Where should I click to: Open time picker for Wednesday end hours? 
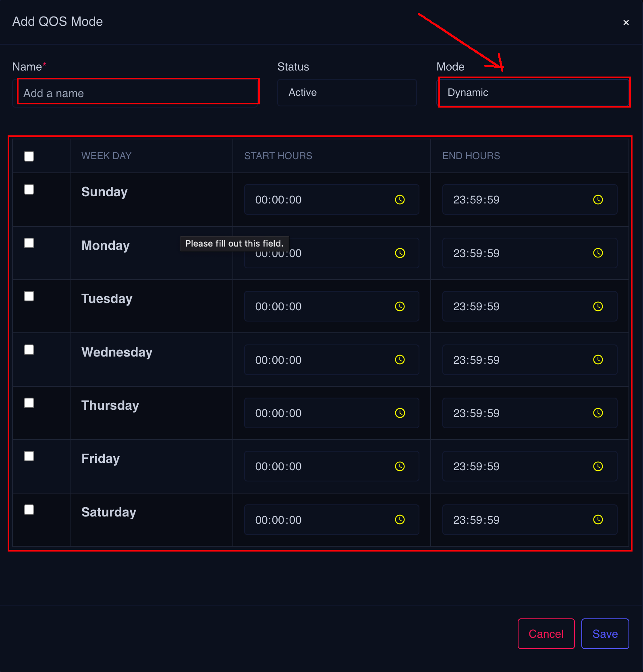coord(598,360)
